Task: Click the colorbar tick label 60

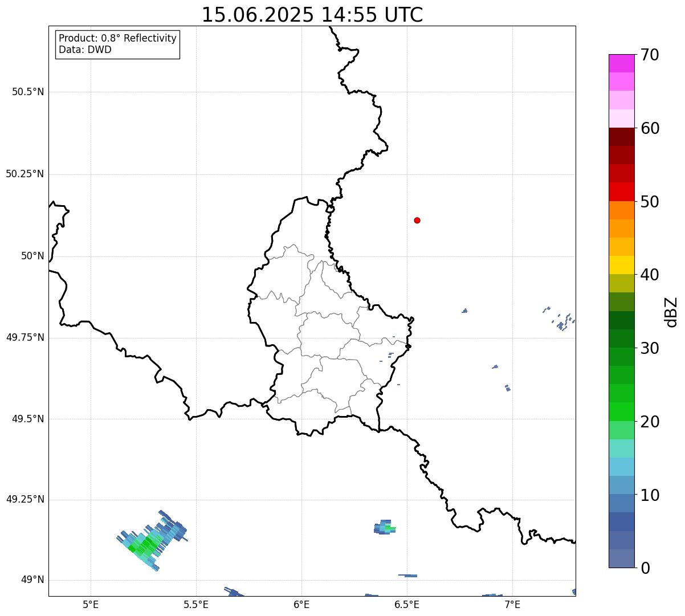Action: (x=650, y=128)
